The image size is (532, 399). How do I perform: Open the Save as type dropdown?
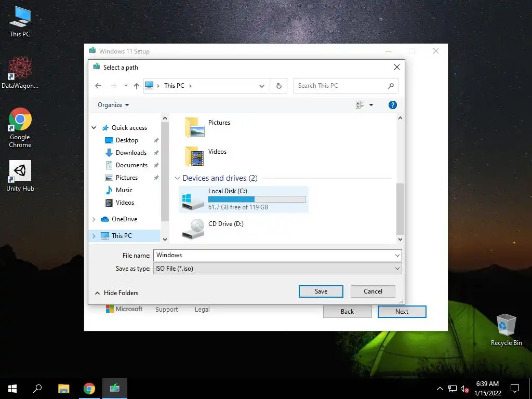[397, 269]
